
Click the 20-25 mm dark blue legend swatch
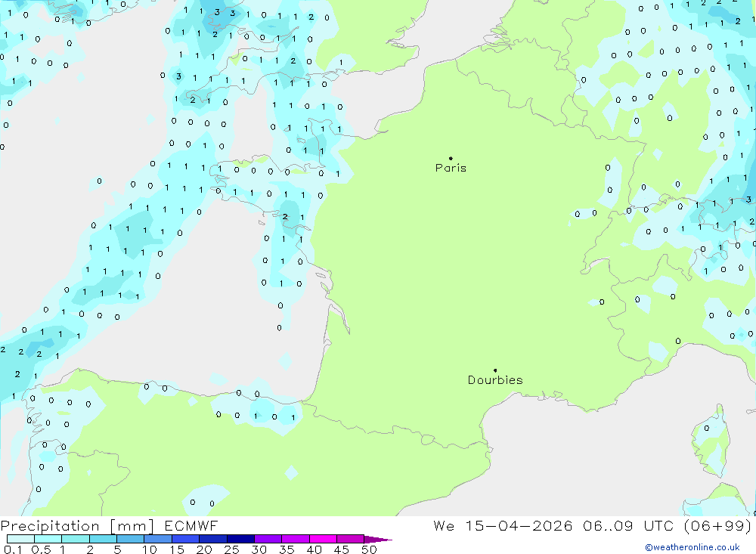[x=212, y=539]
